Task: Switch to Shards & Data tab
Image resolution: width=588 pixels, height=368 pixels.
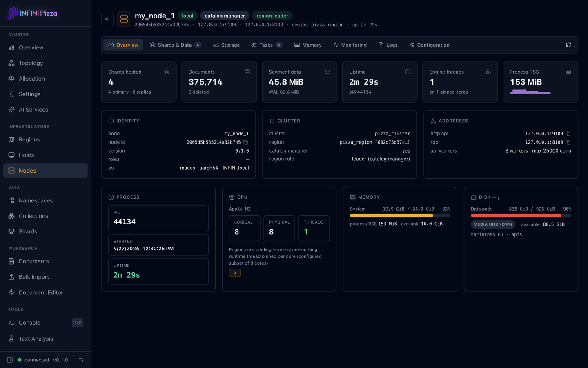Action: coord(176,45)
